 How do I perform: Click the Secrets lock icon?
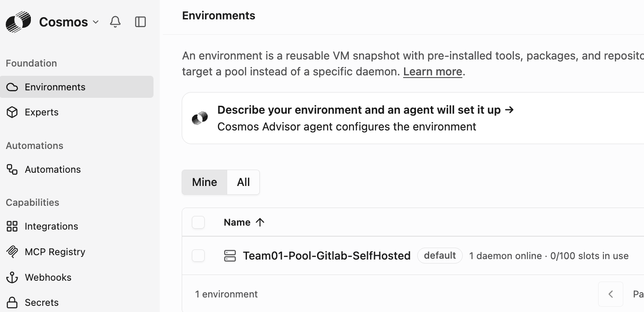pyautogui.click(x=12, y=303)
